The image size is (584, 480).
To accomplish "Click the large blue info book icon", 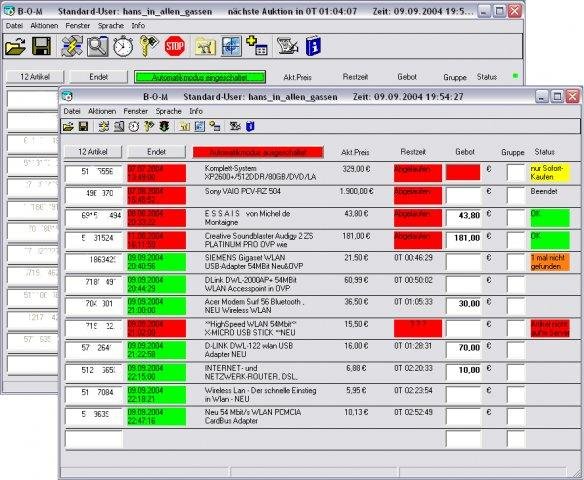I will (x=313, y=46).
